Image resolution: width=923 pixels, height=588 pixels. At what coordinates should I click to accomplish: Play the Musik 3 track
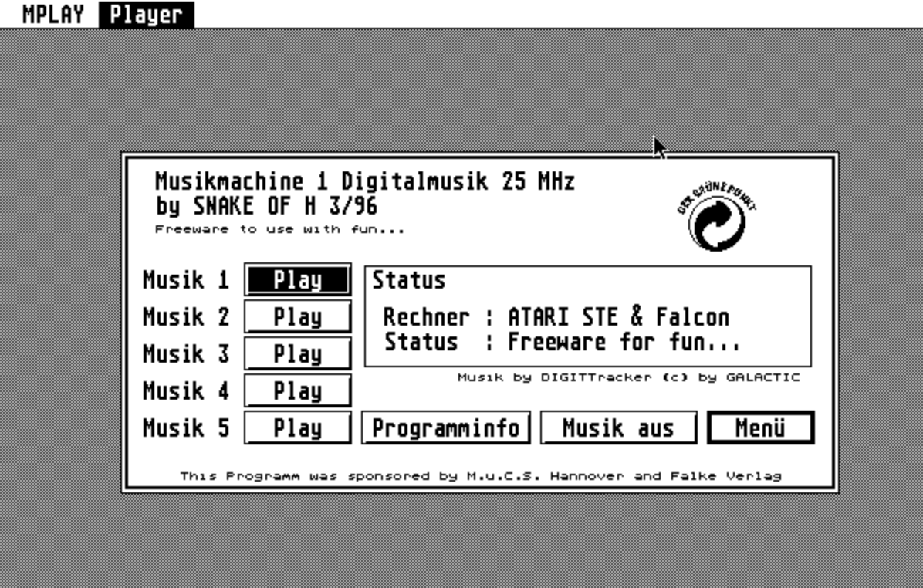(298, 353)
